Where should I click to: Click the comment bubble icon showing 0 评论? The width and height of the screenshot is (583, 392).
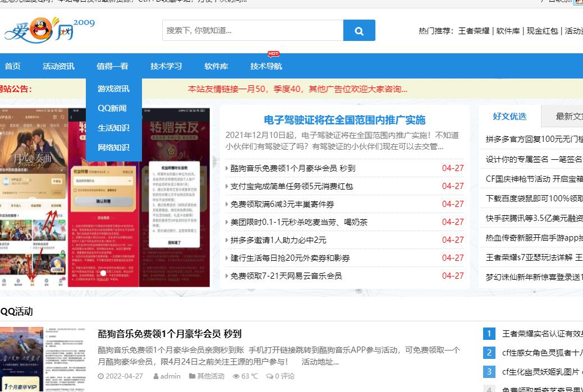(x=270, y=376)
